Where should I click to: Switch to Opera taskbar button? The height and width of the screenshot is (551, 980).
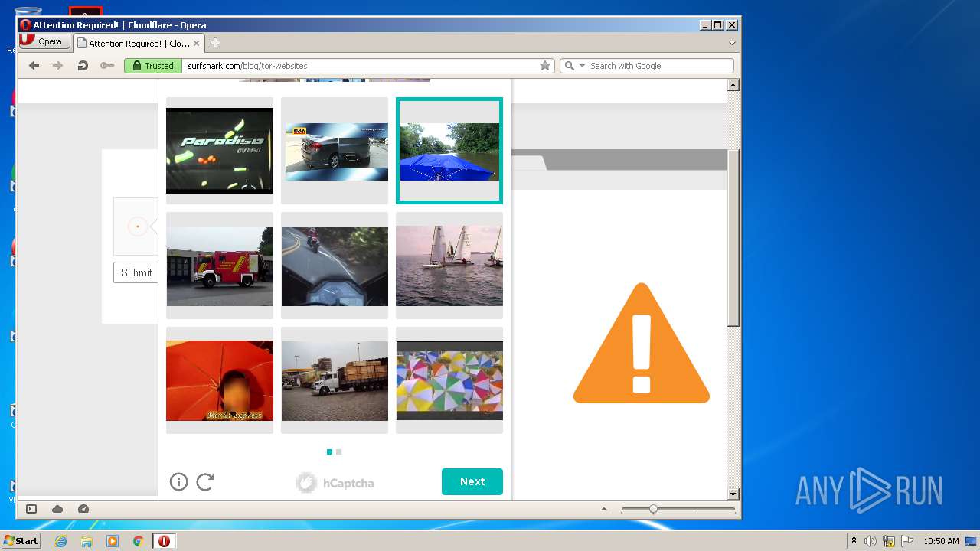coord(164,541)
